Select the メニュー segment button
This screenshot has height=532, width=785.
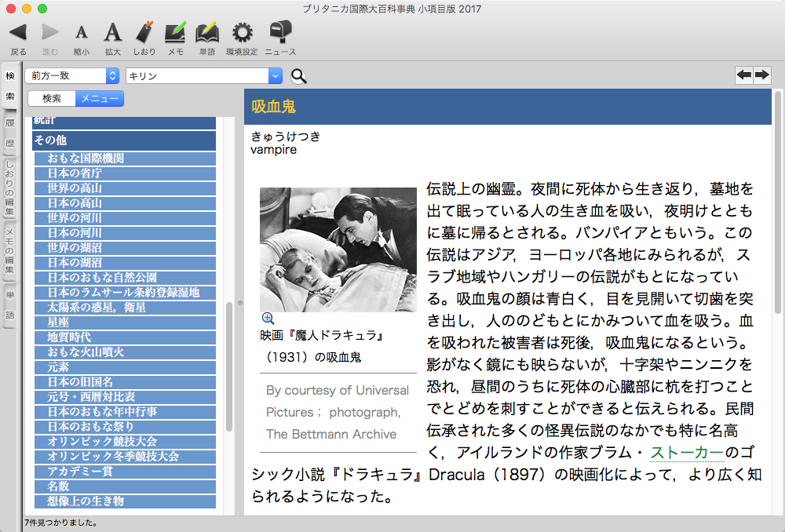99,99
